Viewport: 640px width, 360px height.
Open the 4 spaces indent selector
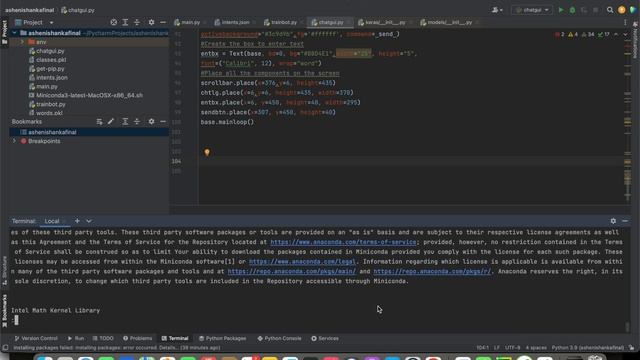point(536,348)
